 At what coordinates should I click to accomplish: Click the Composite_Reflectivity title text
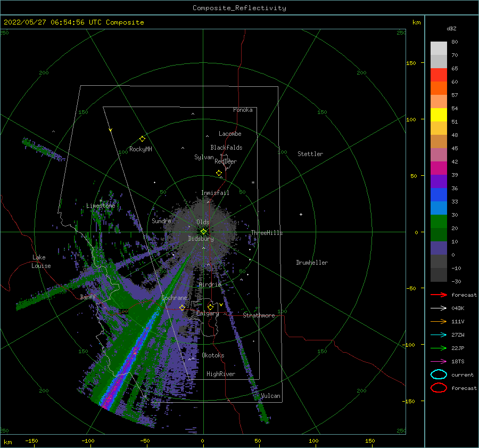pos(240,8)
